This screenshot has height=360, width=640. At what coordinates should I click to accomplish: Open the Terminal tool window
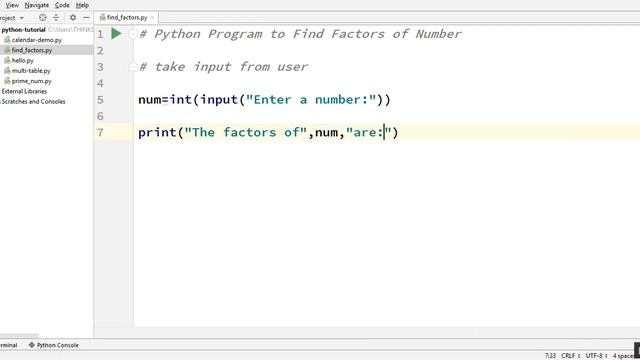coord(9,345)
